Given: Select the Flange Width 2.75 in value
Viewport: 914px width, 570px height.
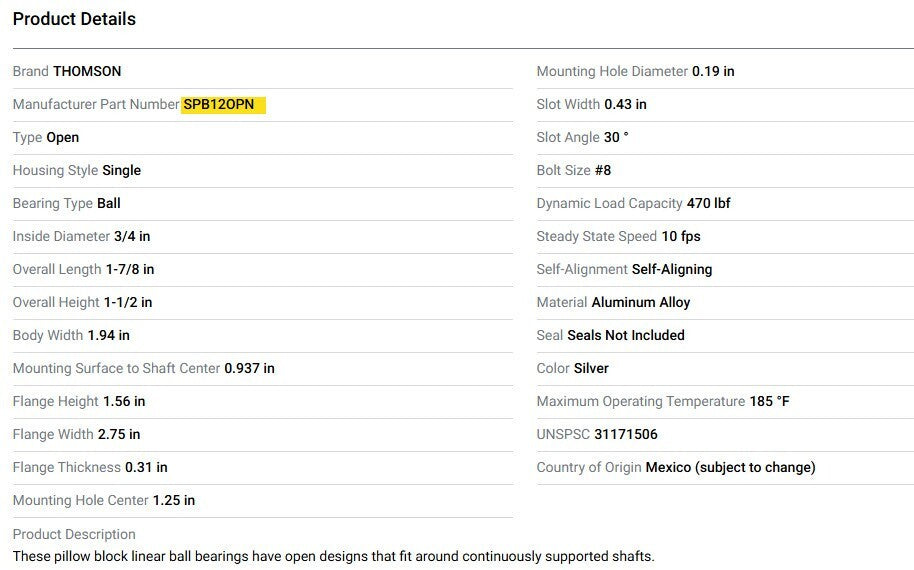Looking at the screenshot, I should 119,435.
